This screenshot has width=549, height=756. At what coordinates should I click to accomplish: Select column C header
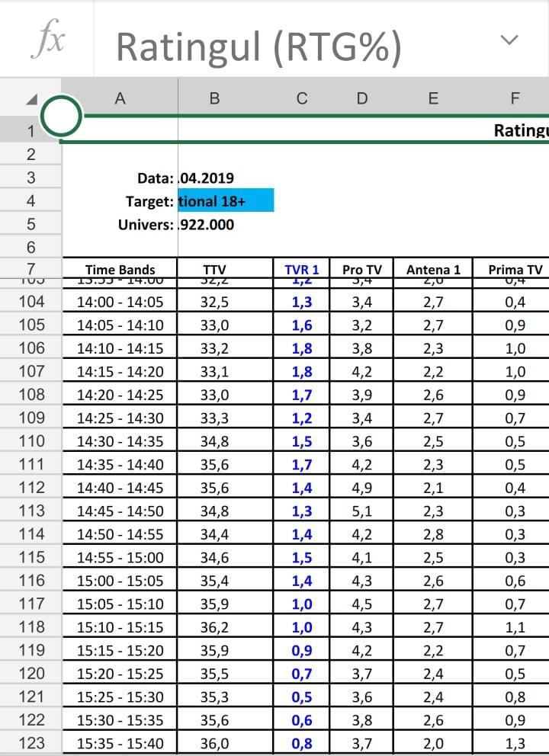302,98
